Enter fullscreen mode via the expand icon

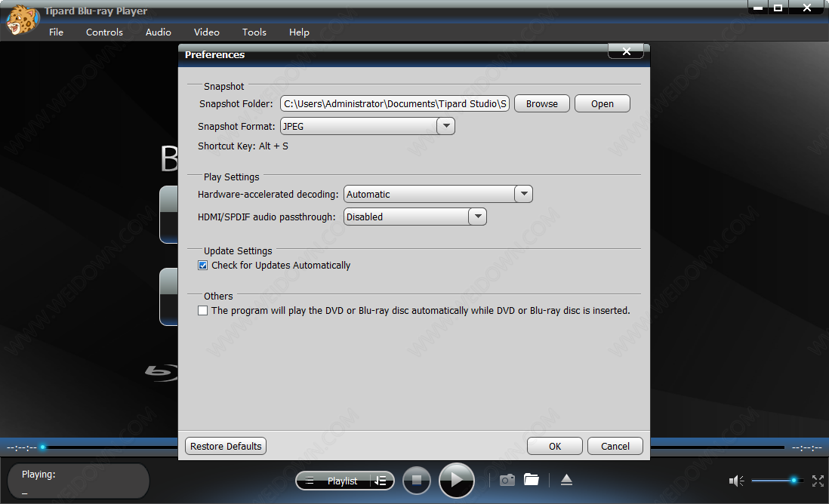[818, 481]
